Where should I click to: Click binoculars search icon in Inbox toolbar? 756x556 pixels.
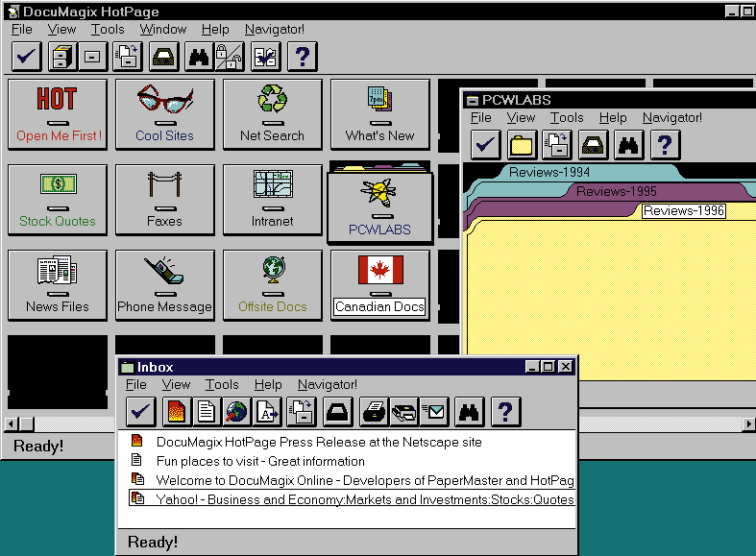click(469, 412)
